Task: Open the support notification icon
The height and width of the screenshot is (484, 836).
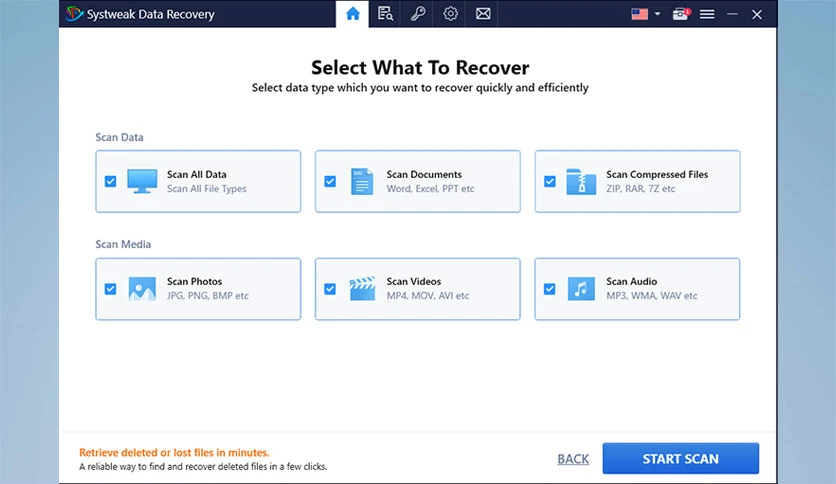Action: click(681, 14)
